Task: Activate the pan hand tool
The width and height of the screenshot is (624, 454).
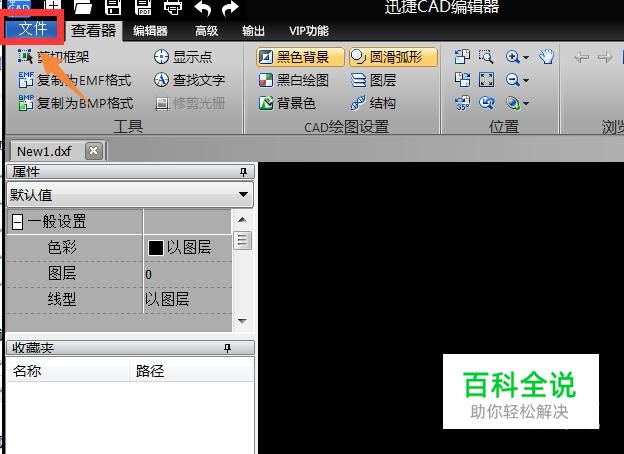Action: (547, 57)
